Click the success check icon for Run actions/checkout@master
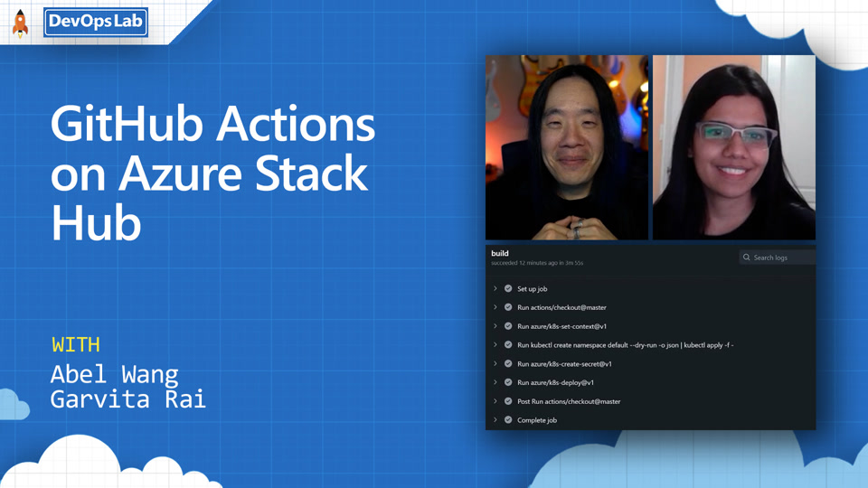The height and width of the screenshot is (488, 868). coord(508,307)
